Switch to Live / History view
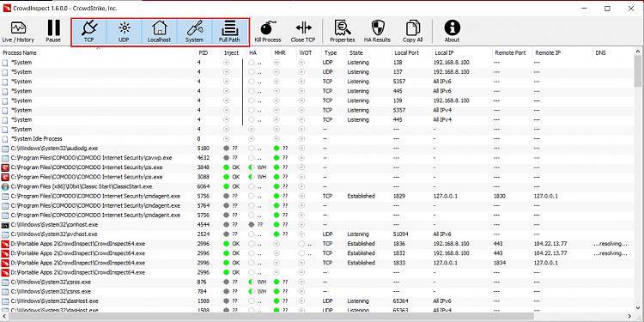The height and width of the screenshot is (322, 644). coord(18,32)
